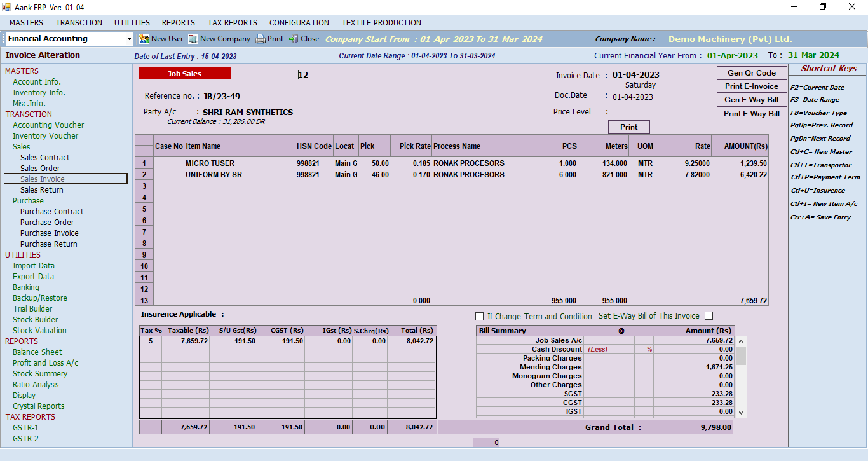Click reference number JB/23-49
Screen dimensions: 868x461
(222, 97)
